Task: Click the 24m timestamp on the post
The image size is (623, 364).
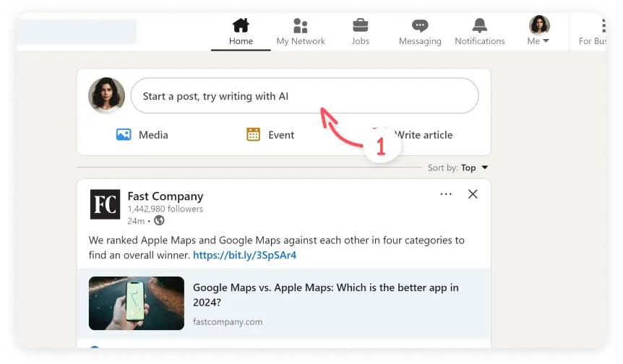Action: 136,221
